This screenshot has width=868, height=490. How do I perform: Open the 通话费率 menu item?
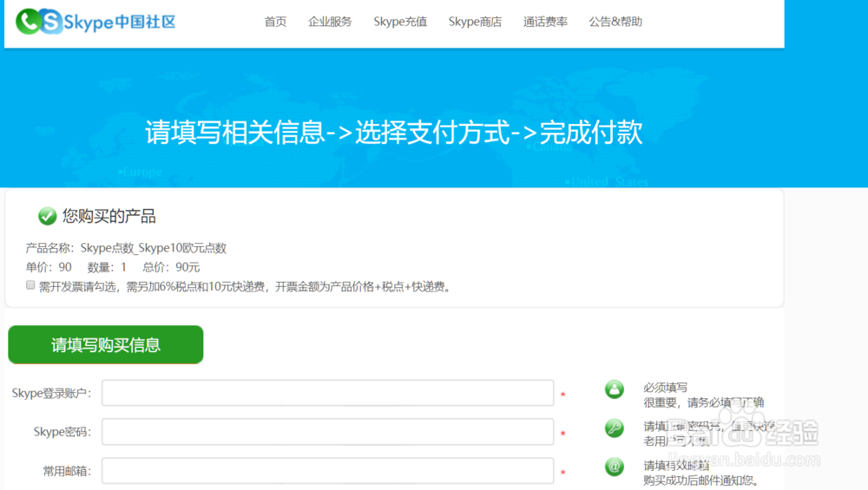click(x=545, y=22)
